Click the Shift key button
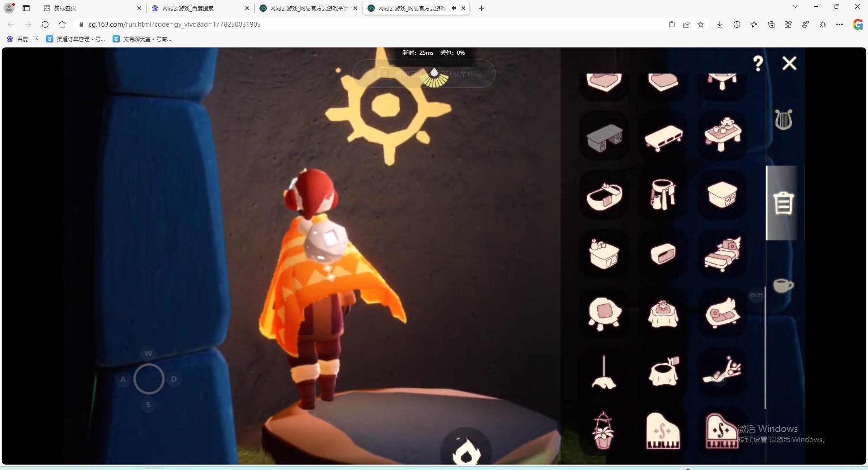 tap(756, 295)
